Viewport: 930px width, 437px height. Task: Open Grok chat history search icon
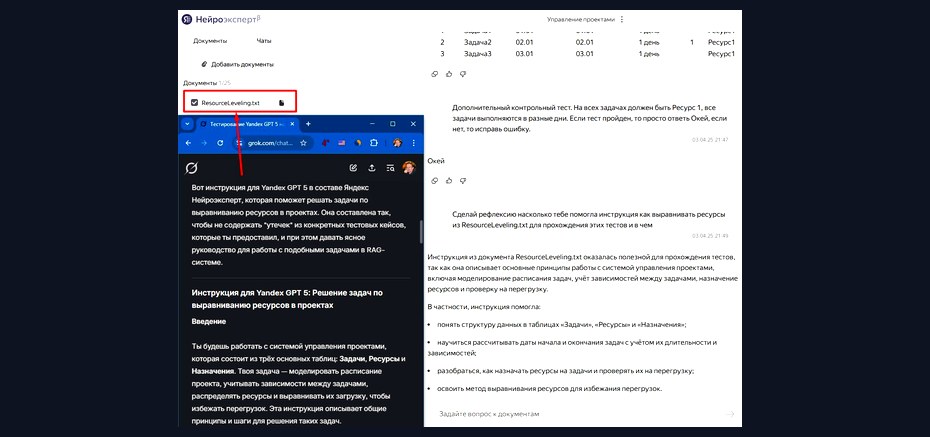[390, 168]
